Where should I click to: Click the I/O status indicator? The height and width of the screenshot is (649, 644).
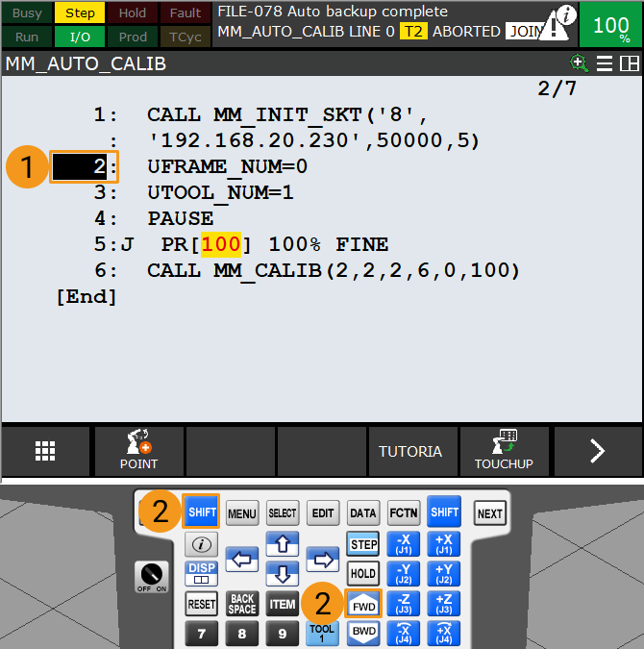80,37
